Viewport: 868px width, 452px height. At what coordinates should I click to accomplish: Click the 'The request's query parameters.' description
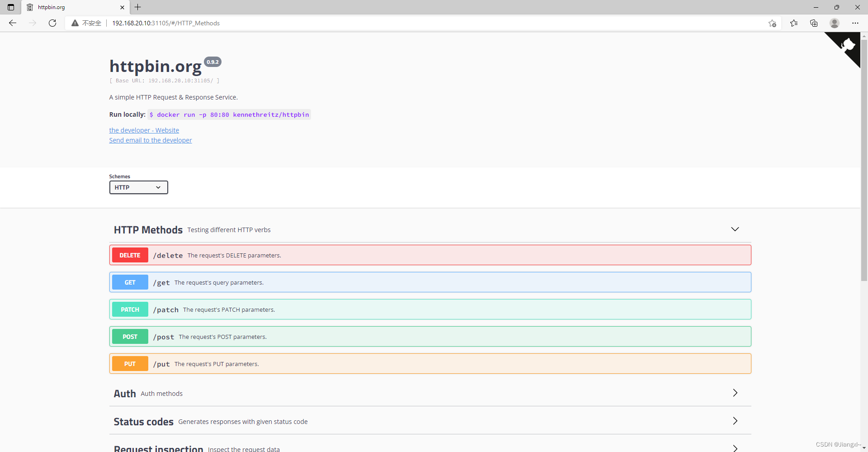(x=219, y=282)
